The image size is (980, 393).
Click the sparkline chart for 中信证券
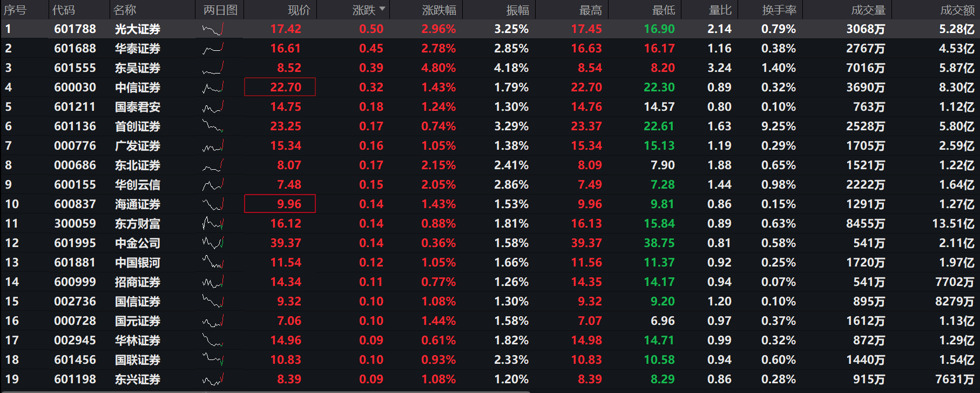(213, 88)
